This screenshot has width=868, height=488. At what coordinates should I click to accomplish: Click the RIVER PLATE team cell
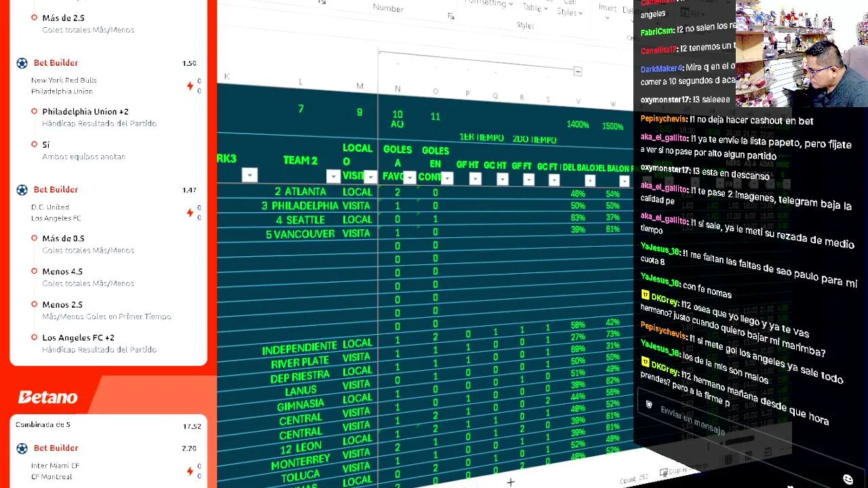pos(300,363)
